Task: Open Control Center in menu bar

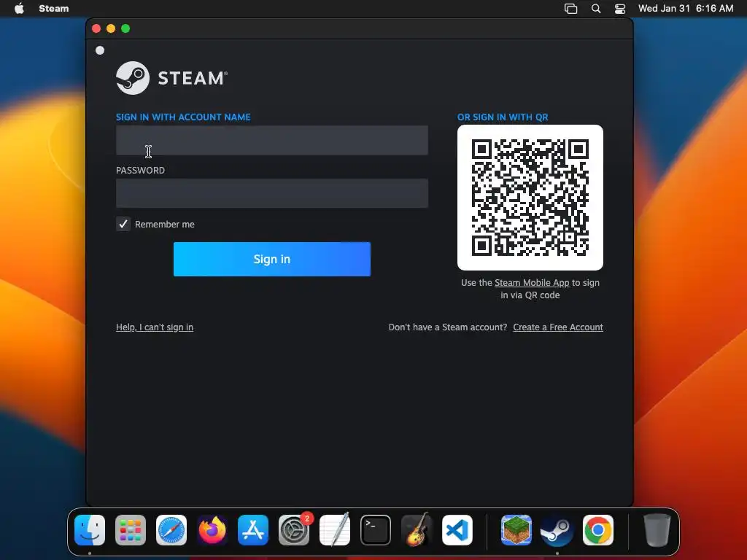Action: click(620, 9)
